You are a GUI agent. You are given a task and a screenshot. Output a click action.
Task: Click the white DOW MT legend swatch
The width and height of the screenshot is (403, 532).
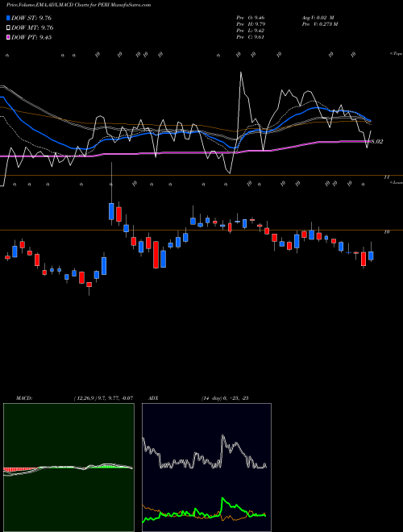[x=8, y=28]
